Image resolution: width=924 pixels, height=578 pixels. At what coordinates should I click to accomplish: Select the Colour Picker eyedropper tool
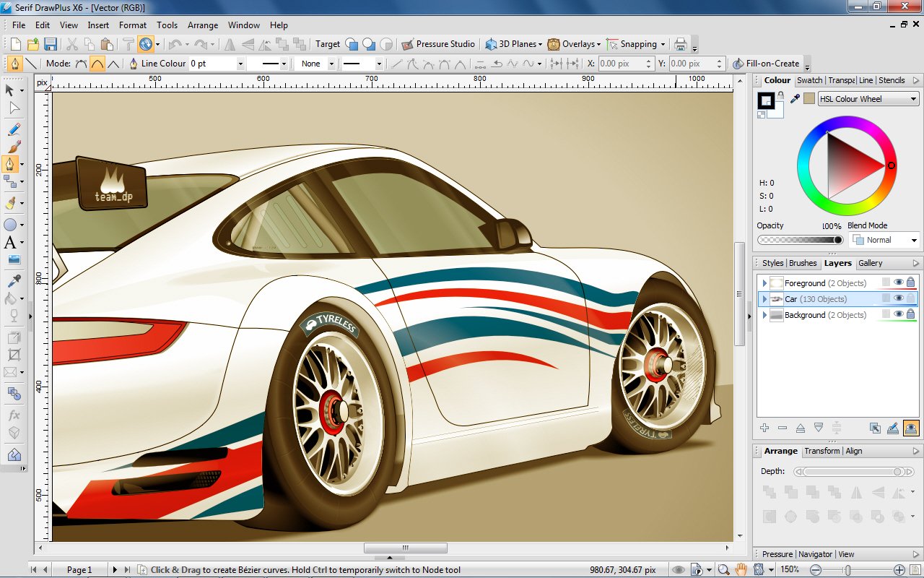[x=13, y=280]
